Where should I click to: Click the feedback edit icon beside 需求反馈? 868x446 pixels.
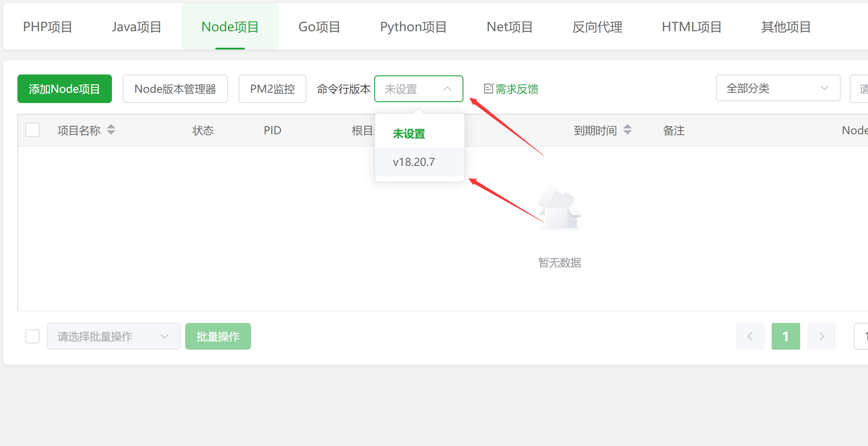pos(488,89)
